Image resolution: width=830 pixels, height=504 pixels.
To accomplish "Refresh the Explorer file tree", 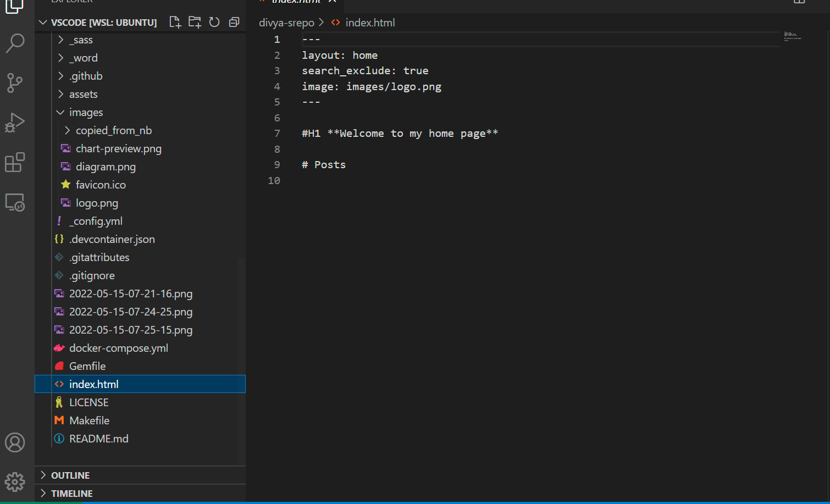I will [214, 22].
